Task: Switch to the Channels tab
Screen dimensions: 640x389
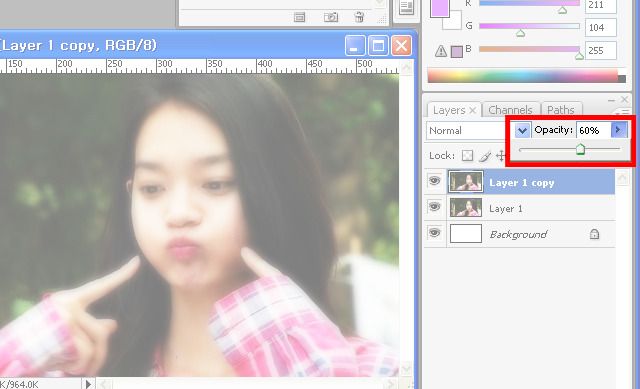Action: click(x=510, y=110)
